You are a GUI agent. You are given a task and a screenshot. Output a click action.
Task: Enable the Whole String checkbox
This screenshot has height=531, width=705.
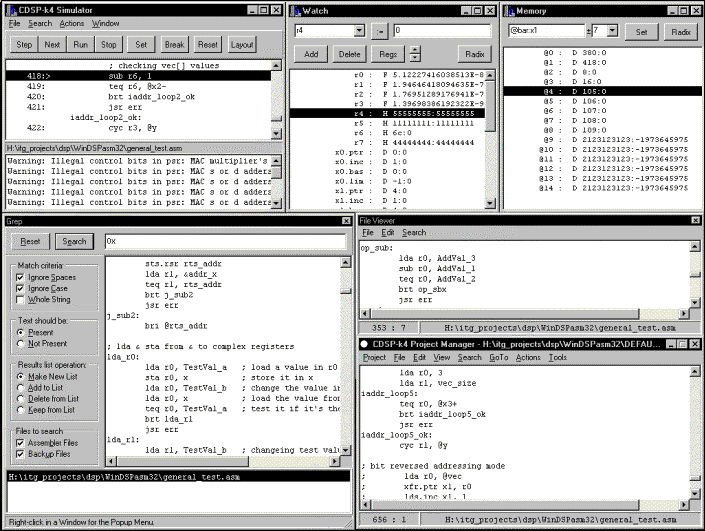20,299
